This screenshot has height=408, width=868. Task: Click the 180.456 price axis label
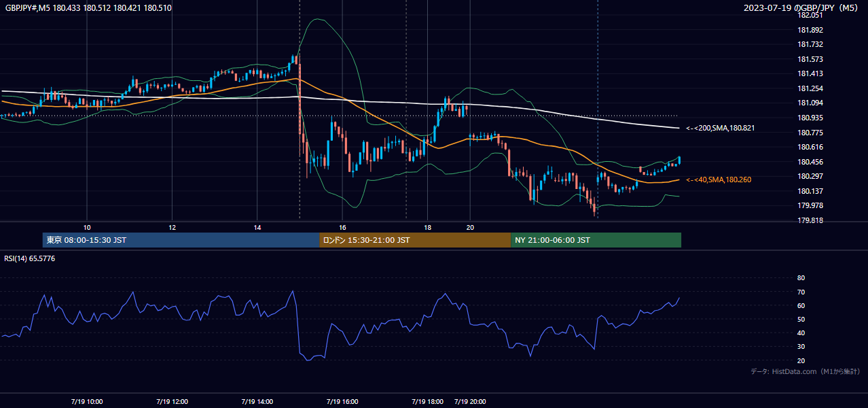[811, 162]
